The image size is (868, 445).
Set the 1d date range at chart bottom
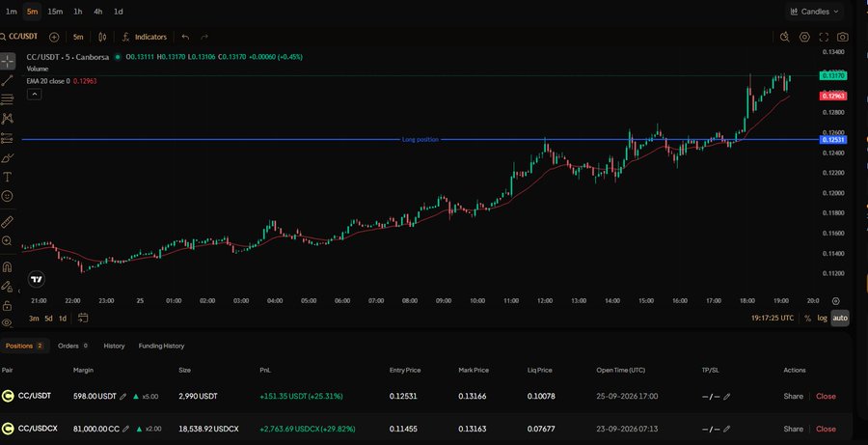(x=63, y=319)
